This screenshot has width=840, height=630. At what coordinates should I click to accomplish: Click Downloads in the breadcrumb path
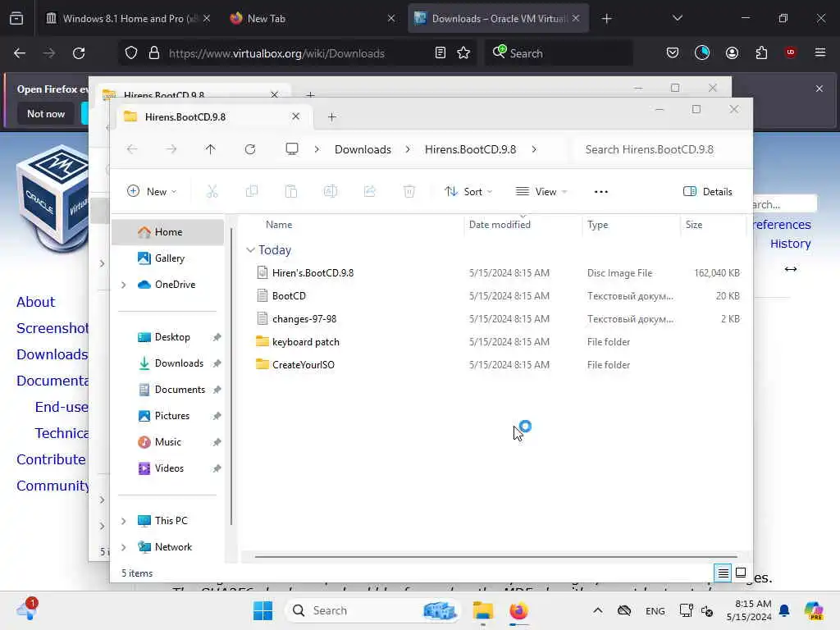coord(363,149)
